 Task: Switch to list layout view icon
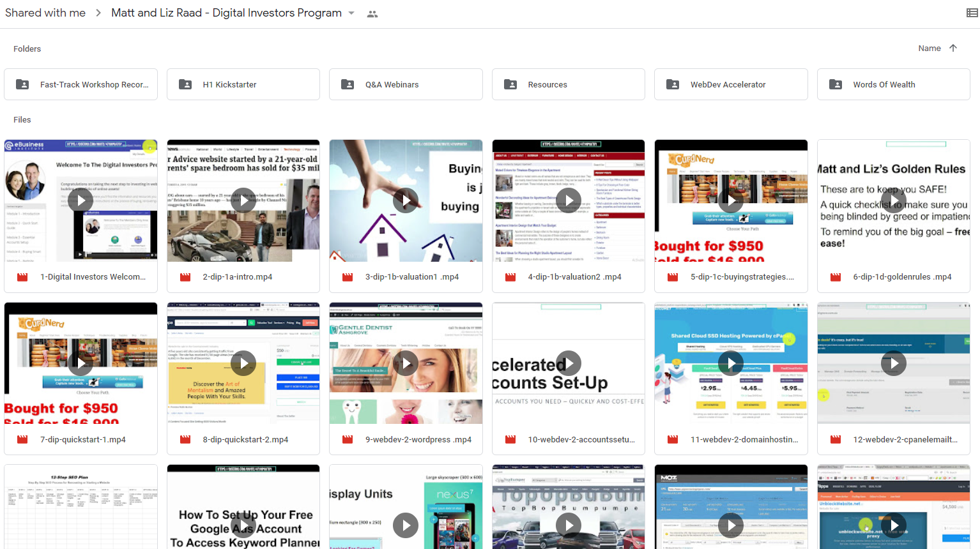[972, 13]
